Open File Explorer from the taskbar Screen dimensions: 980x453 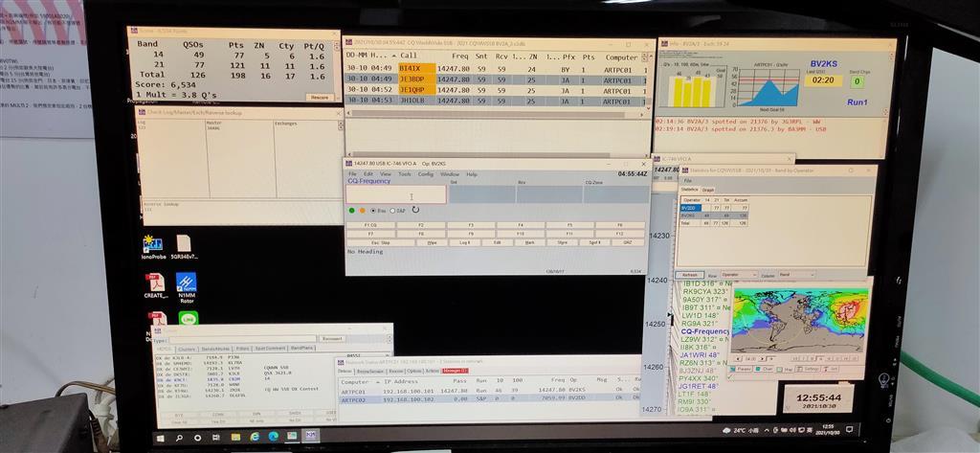(235, 437)
